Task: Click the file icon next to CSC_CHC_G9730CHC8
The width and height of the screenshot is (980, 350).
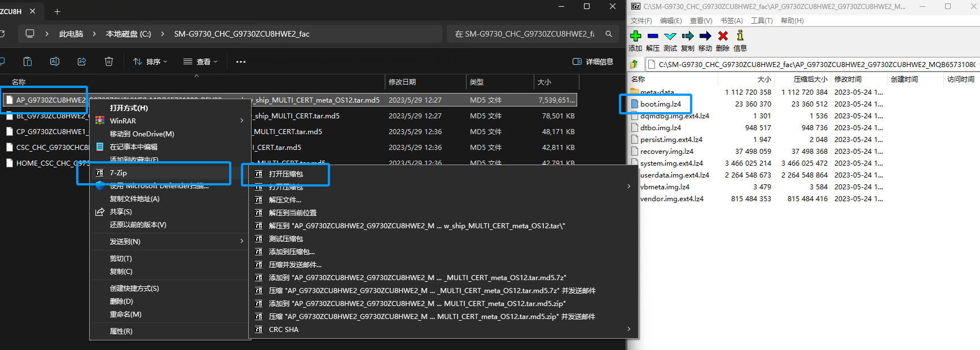Action: coord(9,147)
